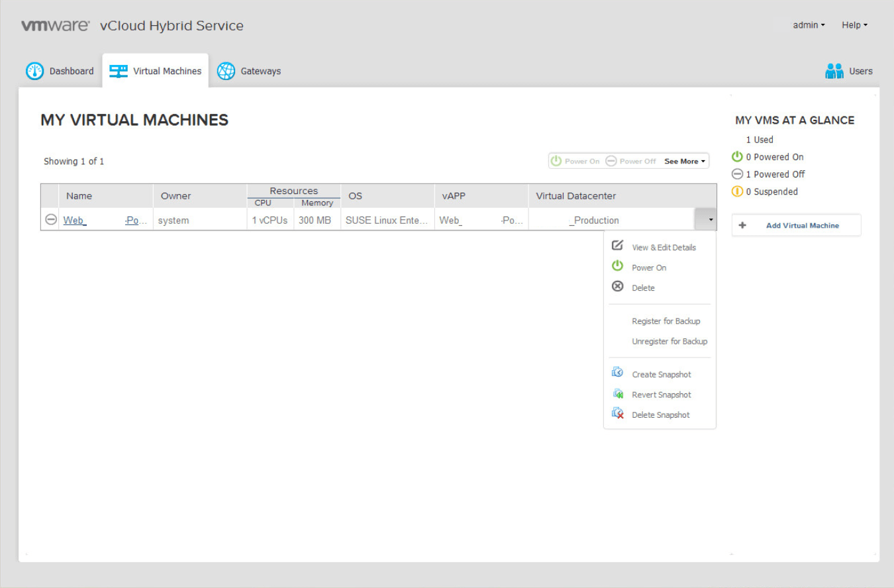894x588 pixels.
Task: Click the Dashboard gauge icon
Action: click(x=34, y=71)
